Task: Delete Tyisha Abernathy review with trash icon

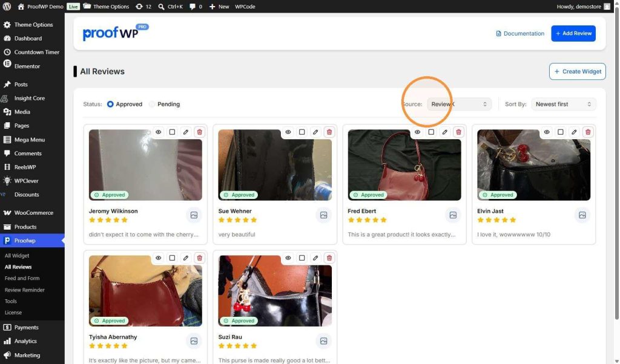Action: click(x=200, y=258)
